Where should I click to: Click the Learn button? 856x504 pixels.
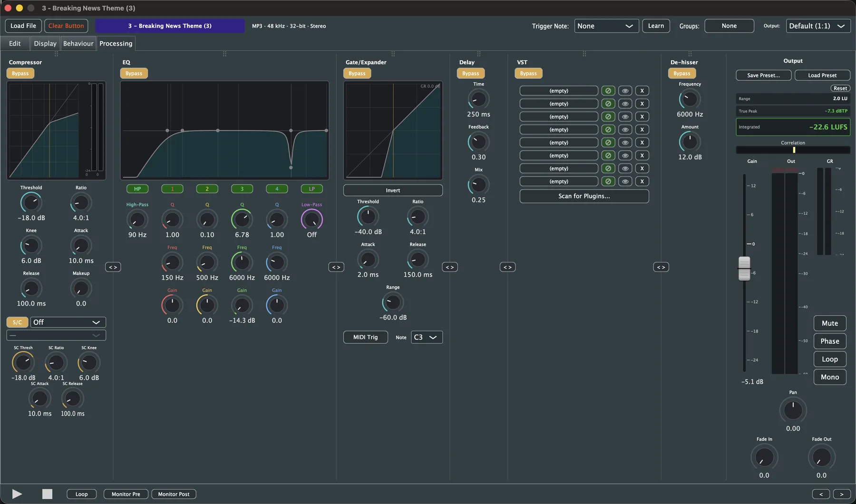656,26
